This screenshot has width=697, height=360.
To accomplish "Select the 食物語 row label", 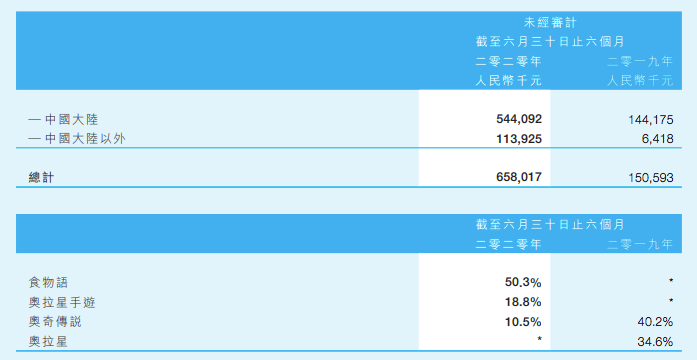I will (x=48, y=283).
